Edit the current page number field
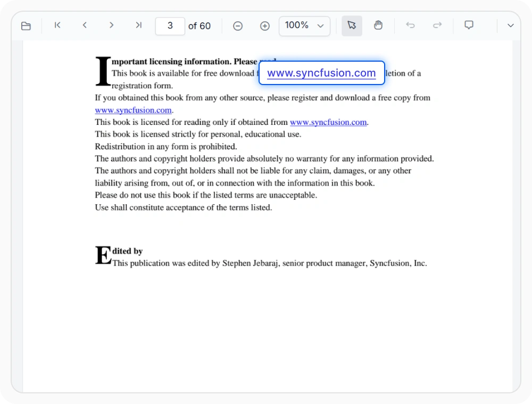Viewport: 532px width, 404px height. 170,26
